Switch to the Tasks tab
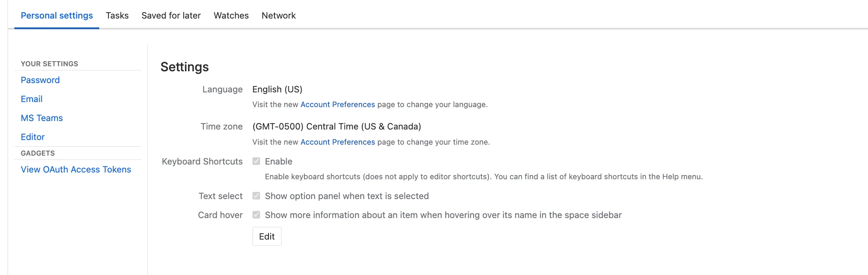This screenshot has width=868, height=275. [x=117, y=16]
